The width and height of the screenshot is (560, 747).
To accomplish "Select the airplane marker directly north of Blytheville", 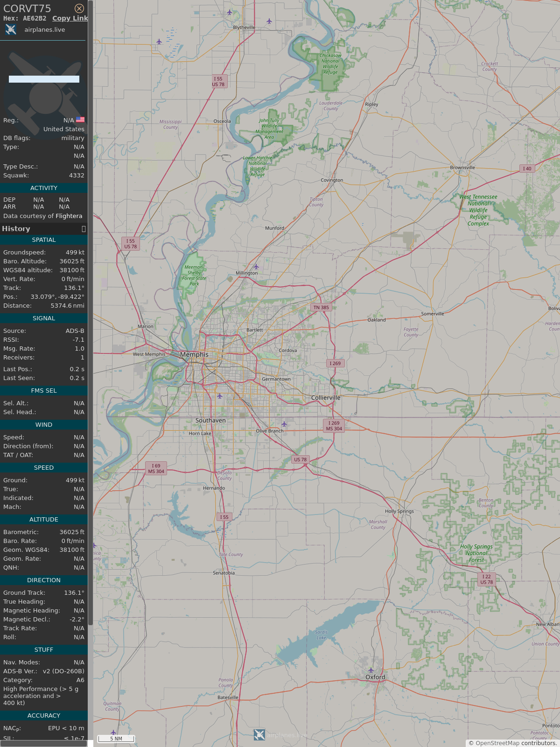I will pos(230,12).
